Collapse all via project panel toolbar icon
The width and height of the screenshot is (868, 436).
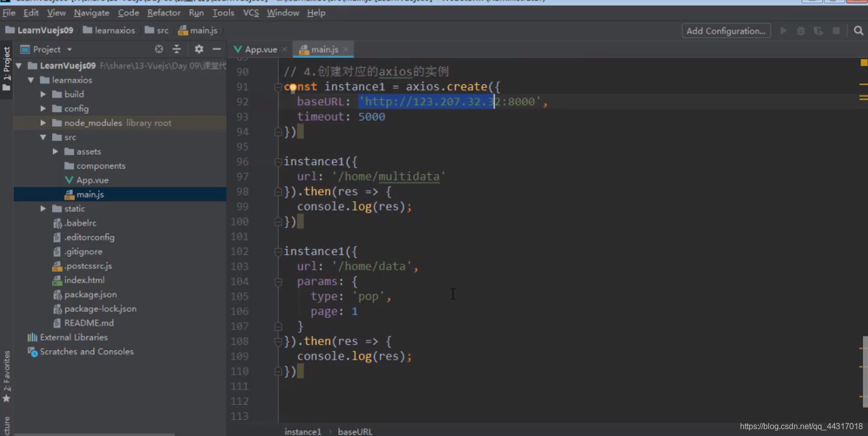pos(176,49)
